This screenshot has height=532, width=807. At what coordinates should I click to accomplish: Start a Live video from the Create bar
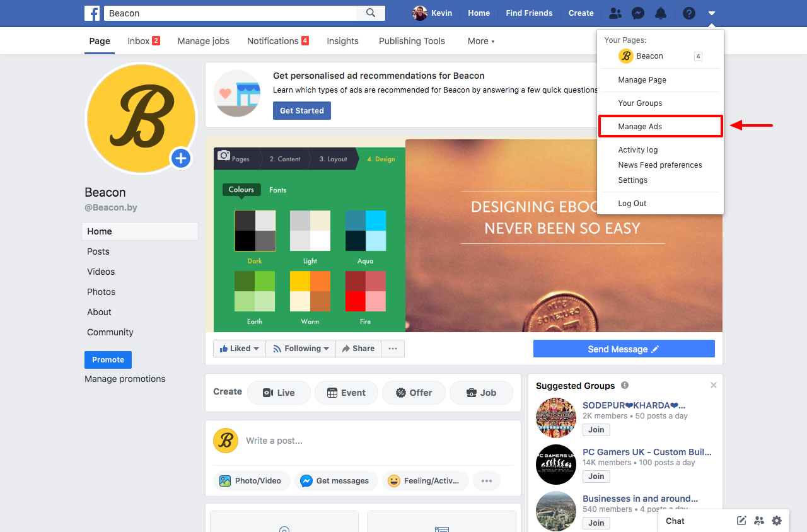(x=279, y=392)
